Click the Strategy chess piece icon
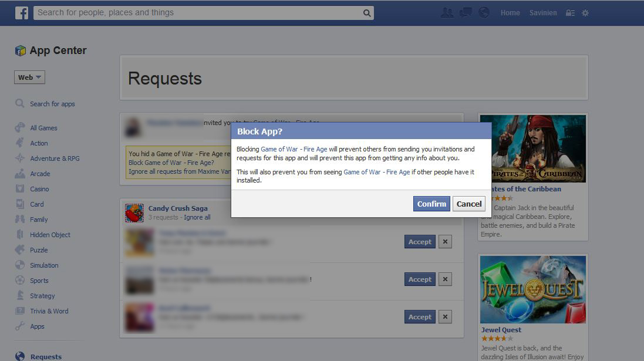Screen dimensions: 644x361 tap(20, 296)
